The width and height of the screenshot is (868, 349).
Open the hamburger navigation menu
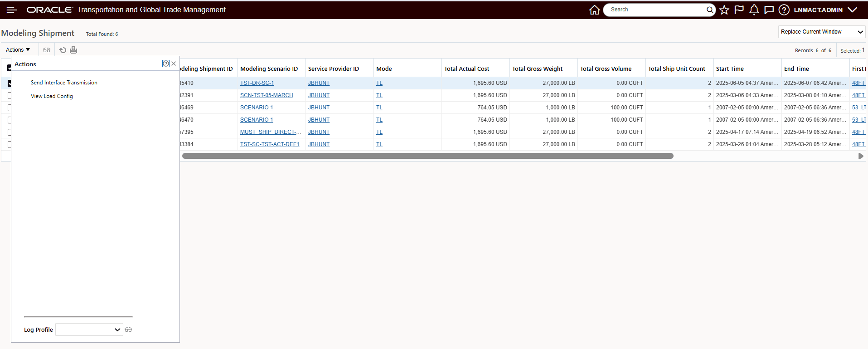click(12, 10)
